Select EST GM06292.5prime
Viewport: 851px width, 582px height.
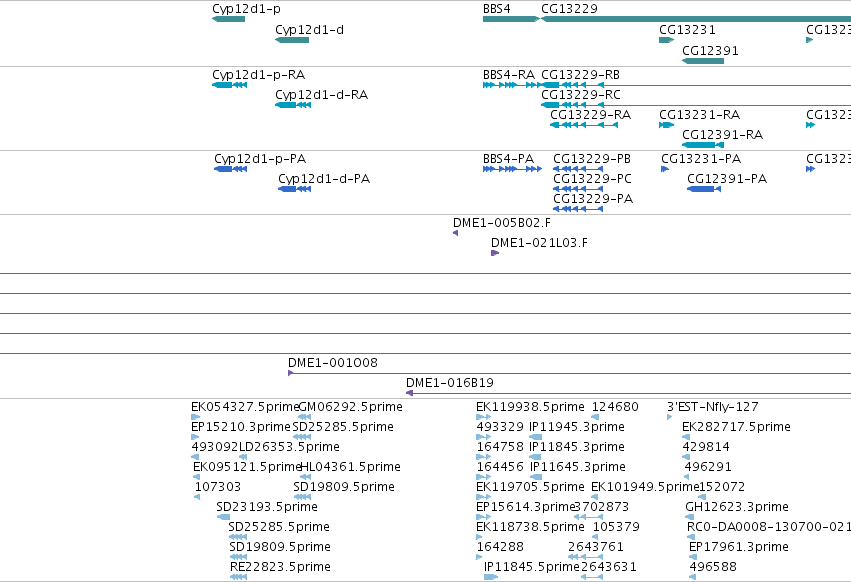(305, 417)
